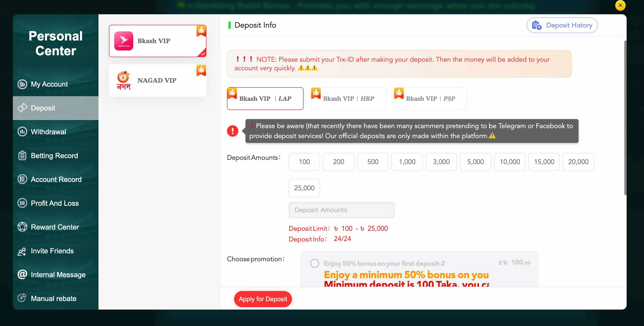Click the red exclamation warning icon
The height and width of the screenshot is (326, 644).
232,131
